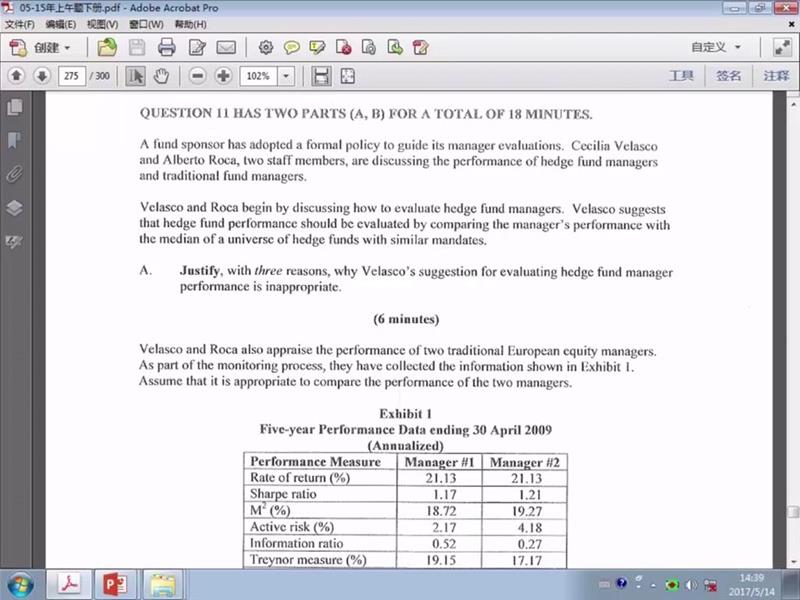This screenshot has width=800, height=600.
Task: Open the Signatures side panel
Action: coord(14,242)
